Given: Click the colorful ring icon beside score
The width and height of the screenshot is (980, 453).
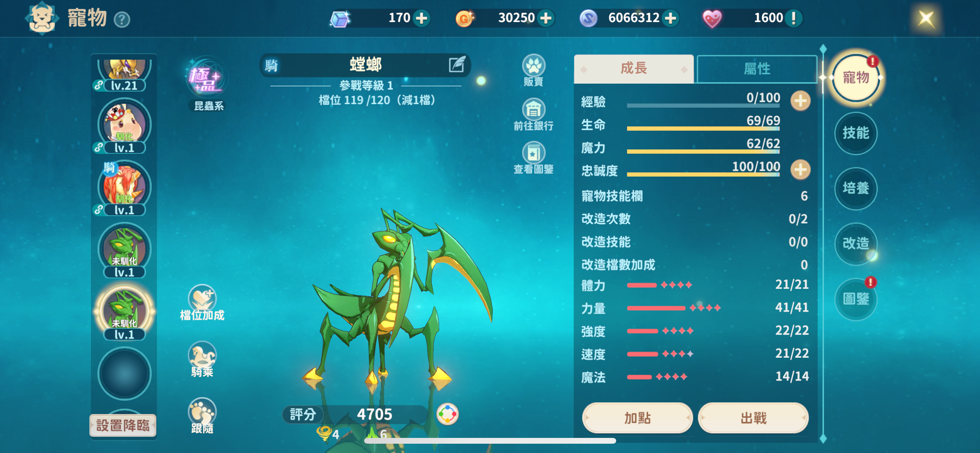Looking at the screenshot, I should click(x=447, y=414).
